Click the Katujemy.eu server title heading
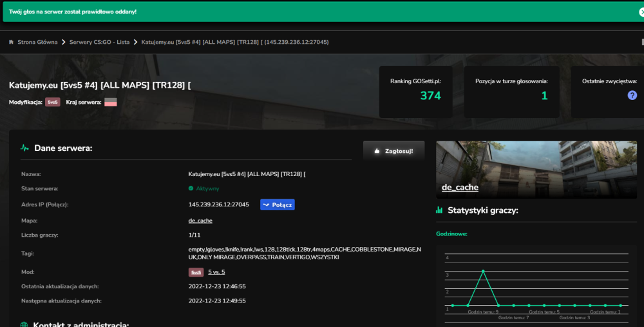Image resolution: width=644 pixels, height=327 pixels. tap(100, 85)
